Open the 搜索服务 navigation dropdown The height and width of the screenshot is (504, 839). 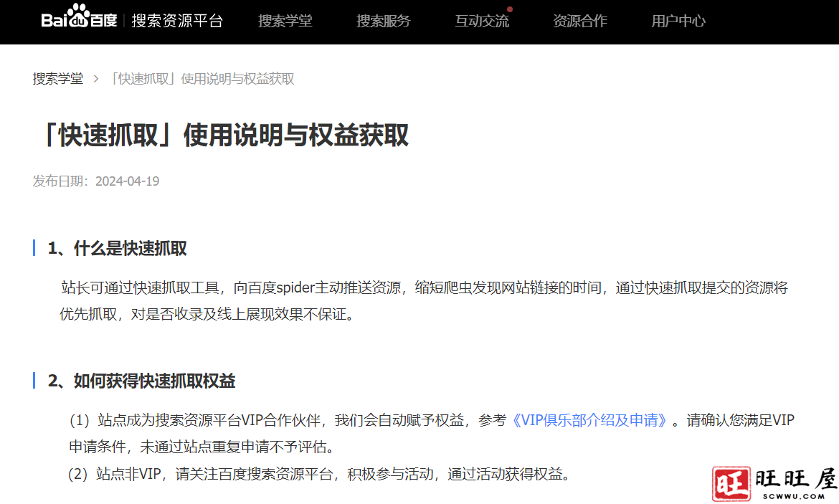point(383,22)
